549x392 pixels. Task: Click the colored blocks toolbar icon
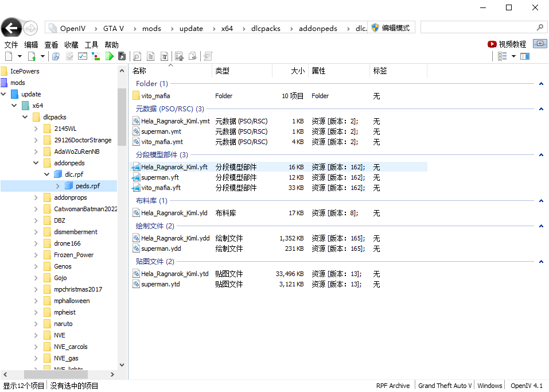point(96,56)
